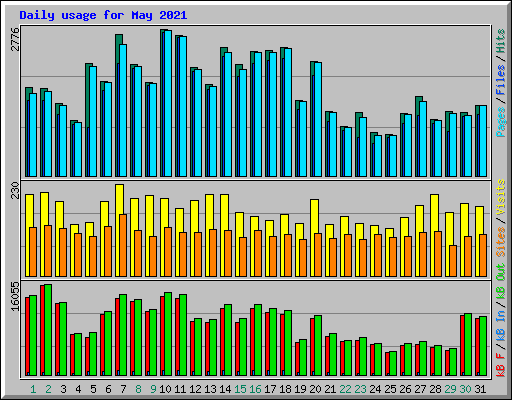Click the cyan hits bar for day 10
This screenshot has height=400, width=512.
click(x=168, y=104)
